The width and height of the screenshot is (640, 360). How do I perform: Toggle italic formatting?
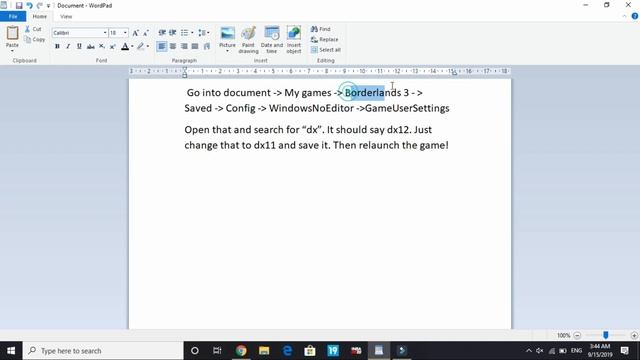coord(68,46)
